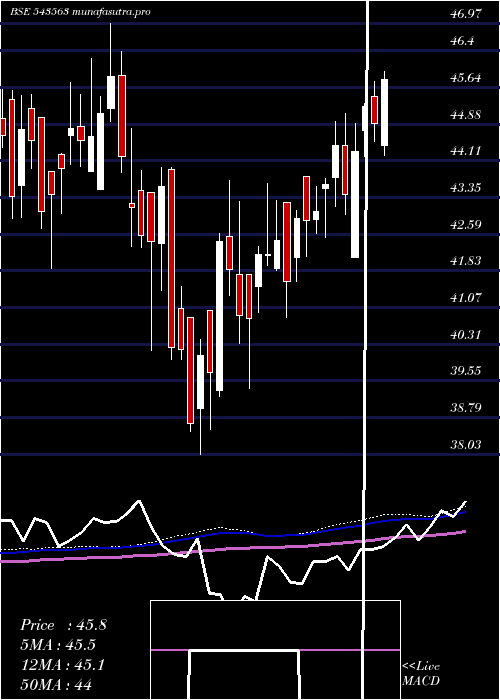Viewport: 500px width, 700px height.
Task: Click the '<<Live MACD' label
Action: [x=421, y=673]
